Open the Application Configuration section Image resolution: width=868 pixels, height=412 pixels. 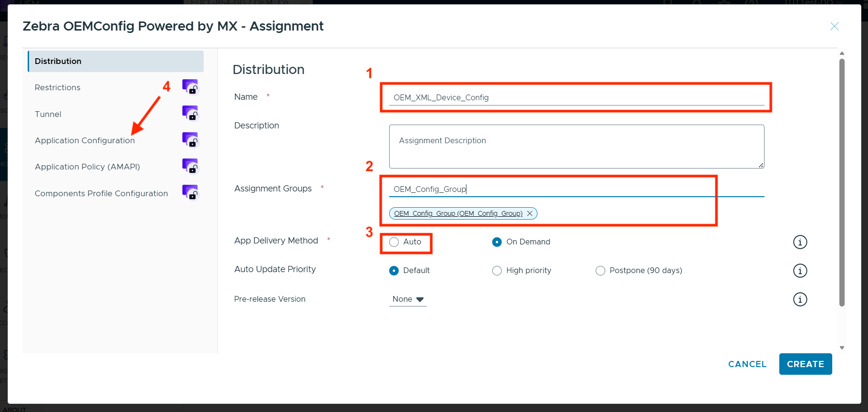pyautogui.click(x=85, y=140)
